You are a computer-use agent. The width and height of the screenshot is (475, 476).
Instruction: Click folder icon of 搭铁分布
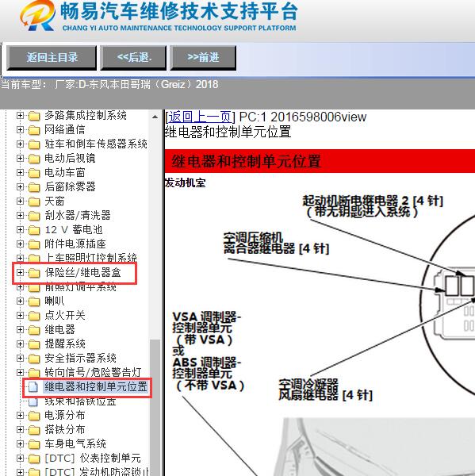click(x=34, y=430)
